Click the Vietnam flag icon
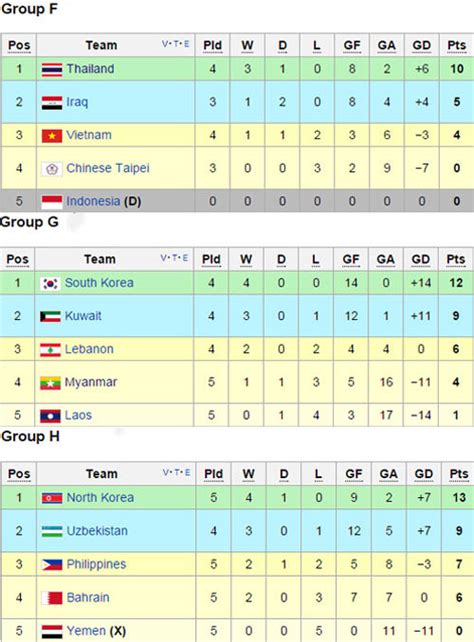 pos(52,136)
